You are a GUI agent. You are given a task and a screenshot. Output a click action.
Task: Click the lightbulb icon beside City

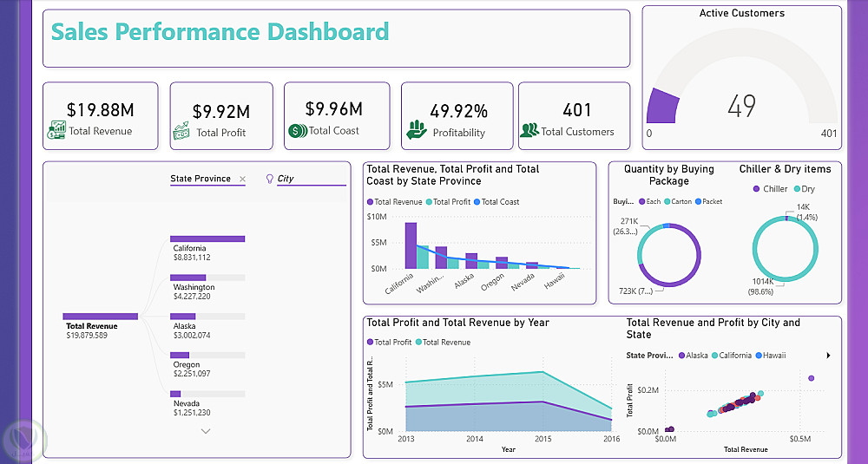point(270,179)
